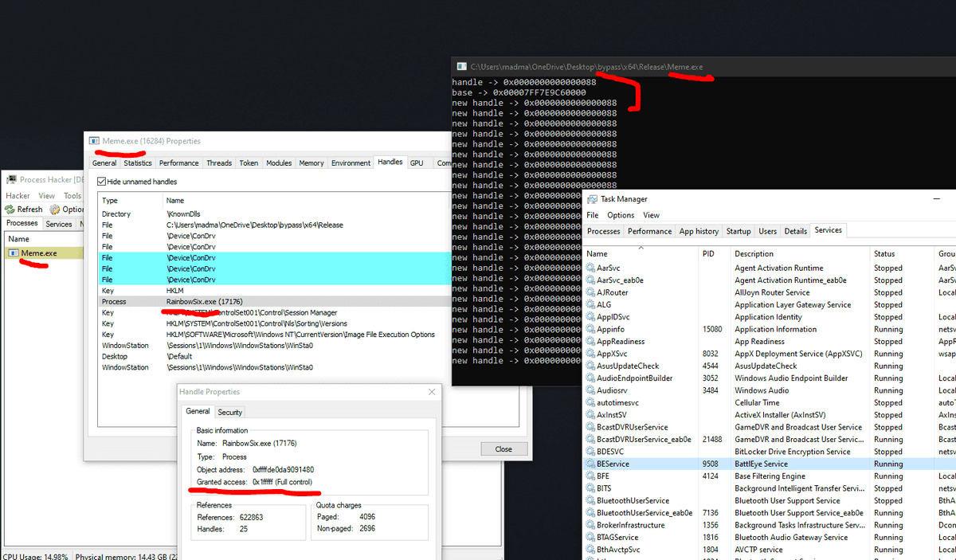Sort services by Name column in Task Manager

coord(641,253)
